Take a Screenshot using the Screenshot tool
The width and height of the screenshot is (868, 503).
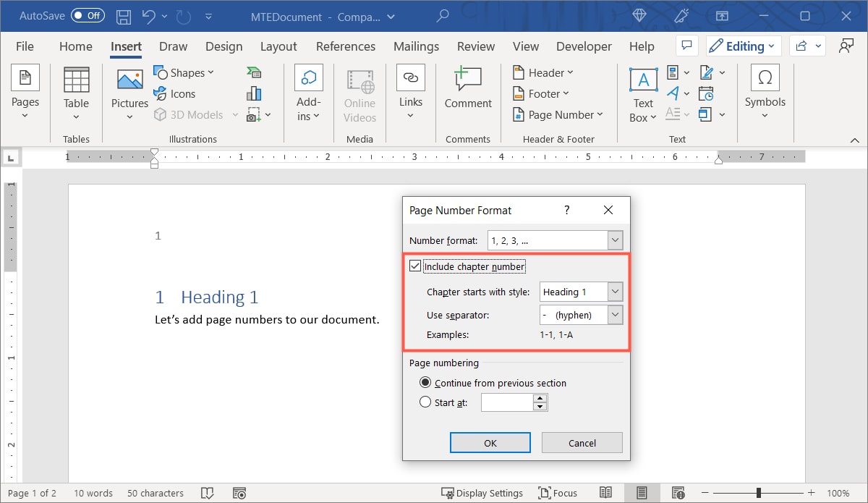tap(254, 114)
